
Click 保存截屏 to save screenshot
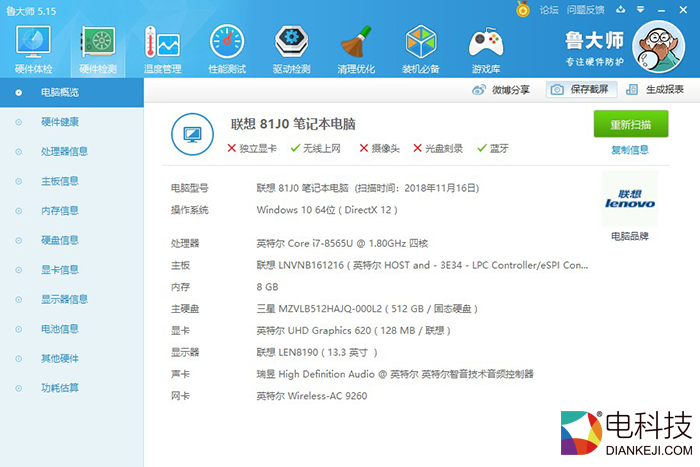click(578, 90)
